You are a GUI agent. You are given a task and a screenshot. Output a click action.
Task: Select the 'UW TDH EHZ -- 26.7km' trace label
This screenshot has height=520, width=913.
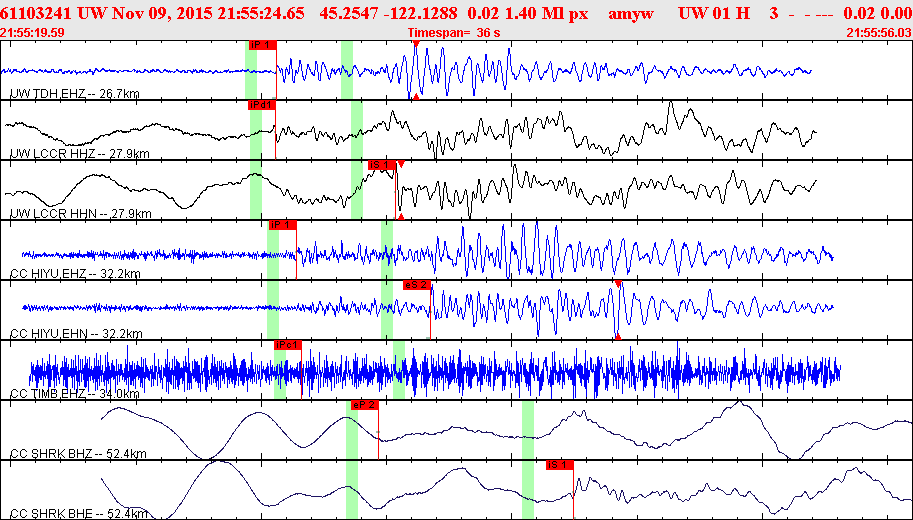(x=75, y=94)
